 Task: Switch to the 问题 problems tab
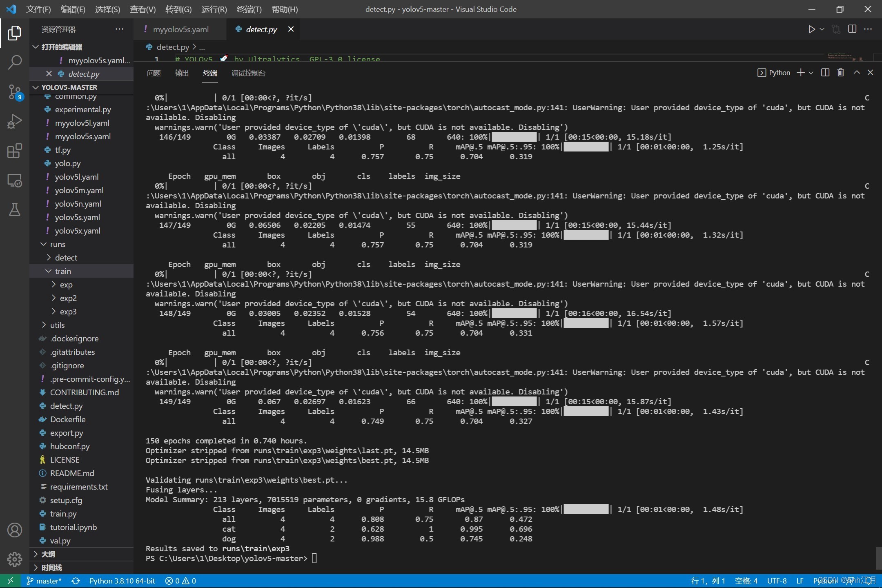pos(154,73)
